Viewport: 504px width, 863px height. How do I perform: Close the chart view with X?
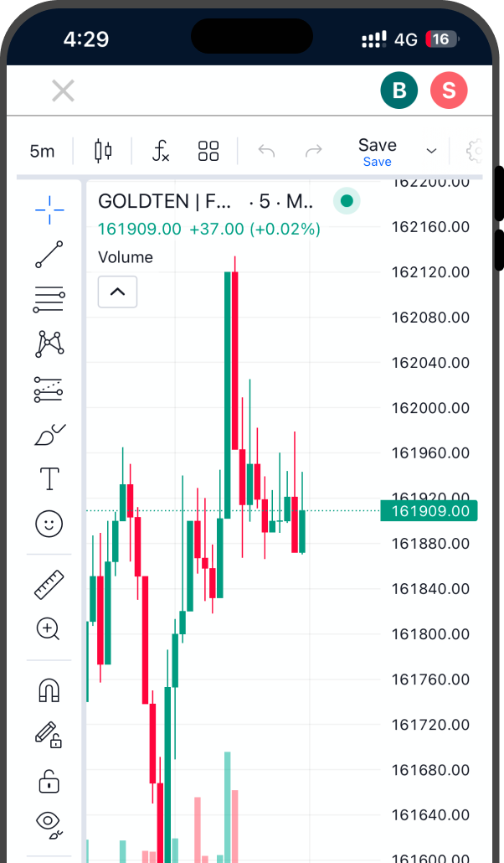64,90
